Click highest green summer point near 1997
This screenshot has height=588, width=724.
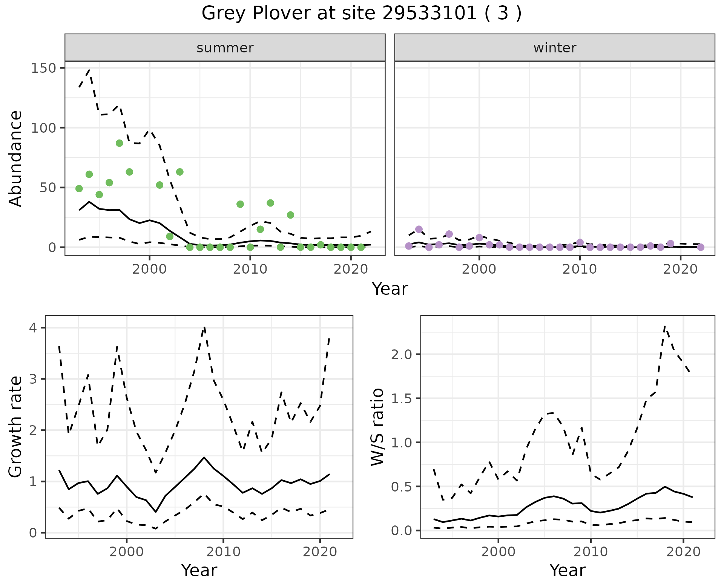(x=119, y=143)
